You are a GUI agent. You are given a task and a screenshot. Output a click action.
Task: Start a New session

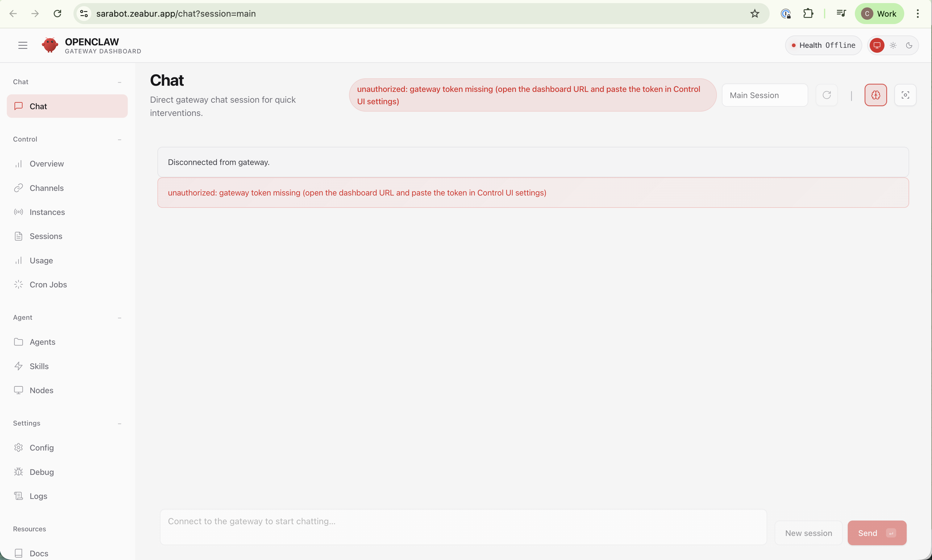pos(808,533)
